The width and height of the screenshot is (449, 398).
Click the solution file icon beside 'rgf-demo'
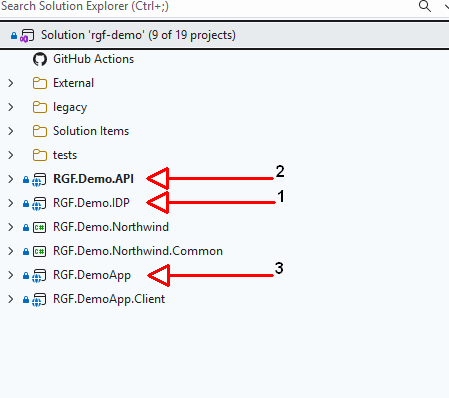click(27, 35)
